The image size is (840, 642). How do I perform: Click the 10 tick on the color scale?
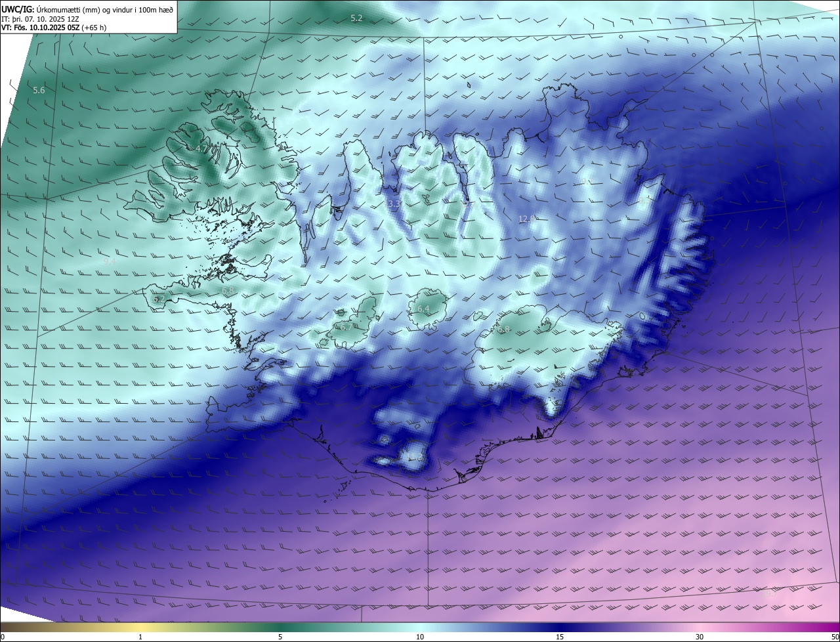click(420, 637)
